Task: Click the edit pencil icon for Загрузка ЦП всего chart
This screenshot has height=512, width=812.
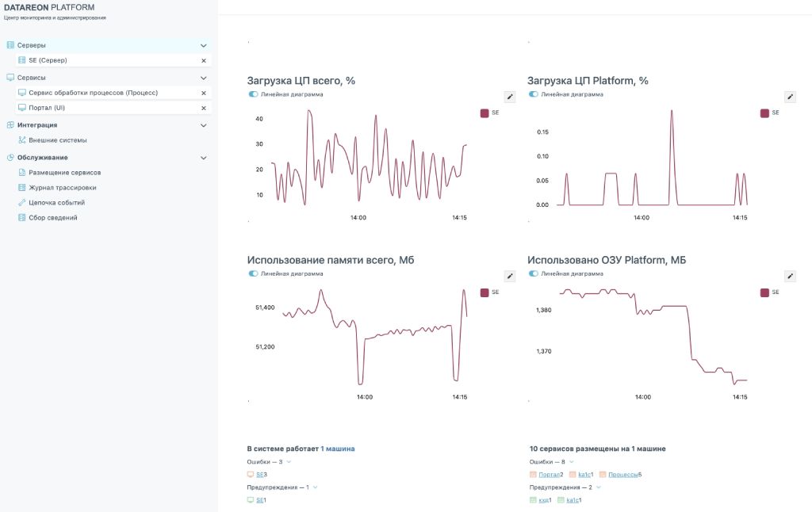Action: pos(510,97)
